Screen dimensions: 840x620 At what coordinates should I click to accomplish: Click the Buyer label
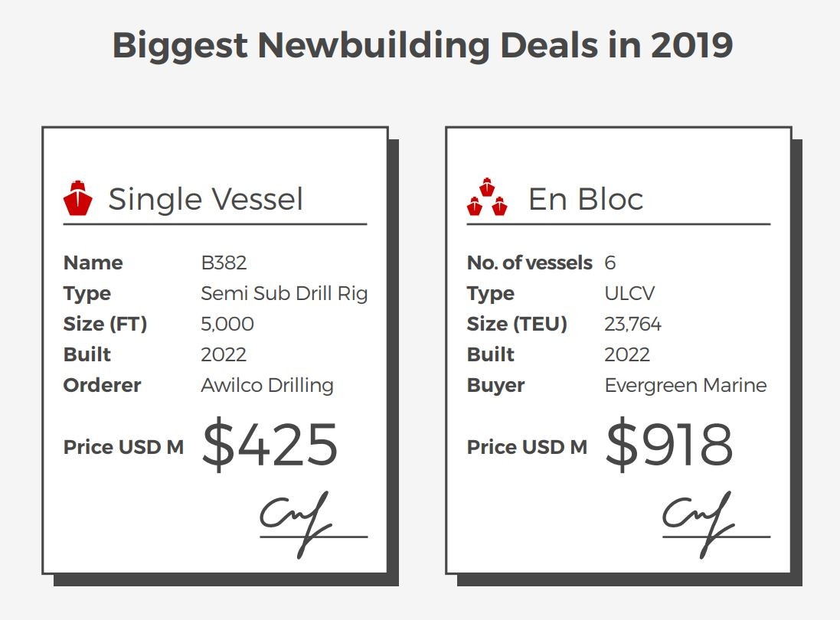(495, 386)
